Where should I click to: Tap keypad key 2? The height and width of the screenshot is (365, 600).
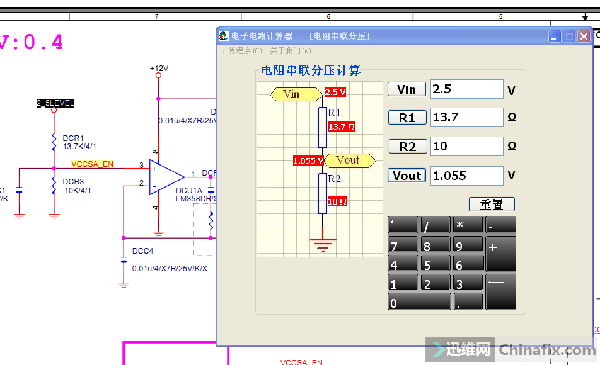pos(435,282)
